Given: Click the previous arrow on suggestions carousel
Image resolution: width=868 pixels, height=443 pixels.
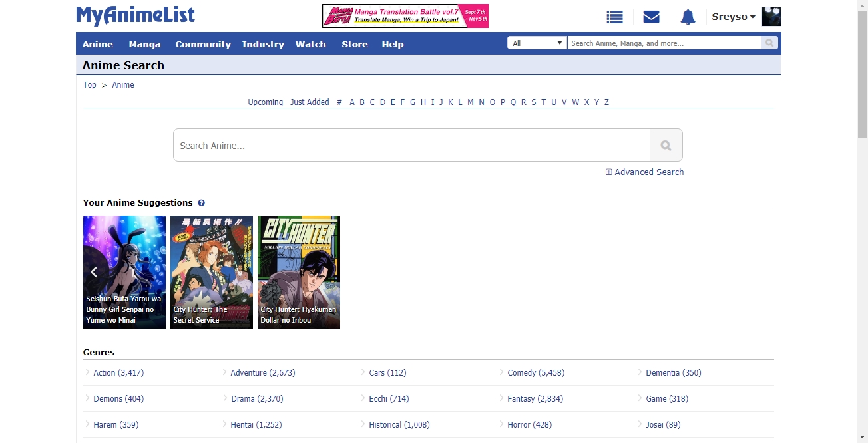Looking at the screenshot, I should (94, 271).
